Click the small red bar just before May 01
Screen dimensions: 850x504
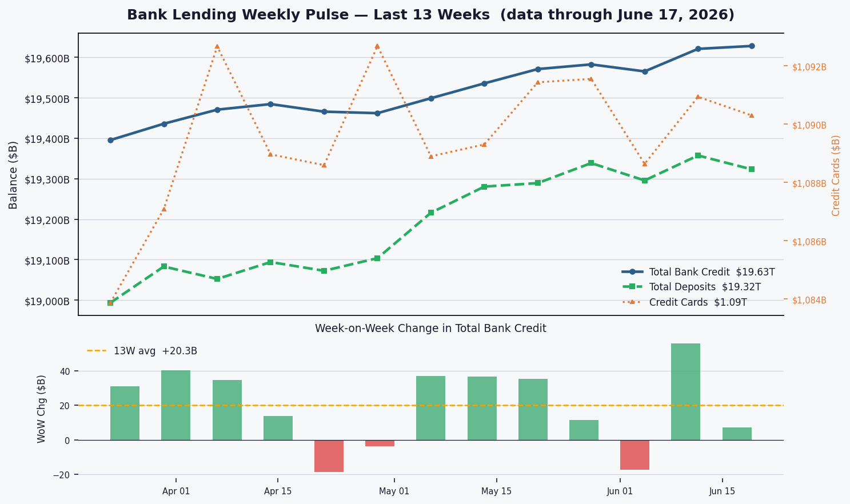tap(380, 443)
